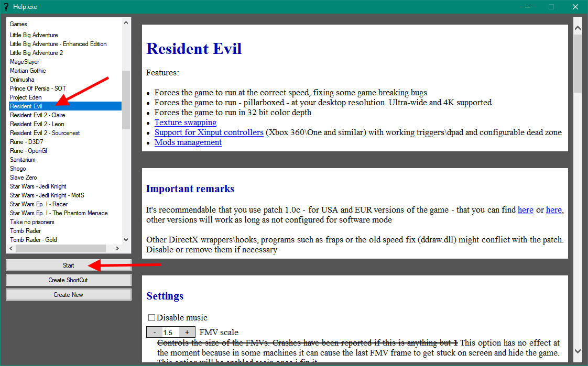Enable the Disable music checkbox
The image size is (588, 366).
[151, 317]
